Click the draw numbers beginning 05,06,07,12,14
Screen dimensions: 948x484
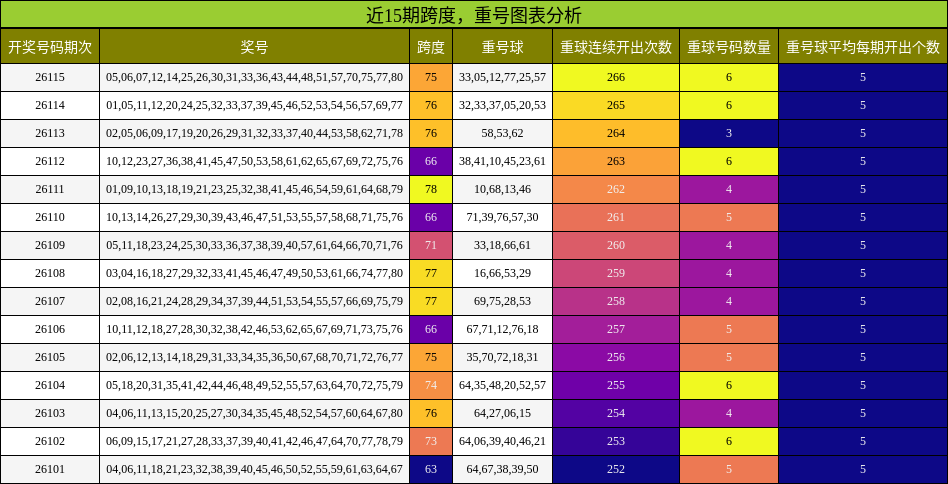tap(254, 77)
